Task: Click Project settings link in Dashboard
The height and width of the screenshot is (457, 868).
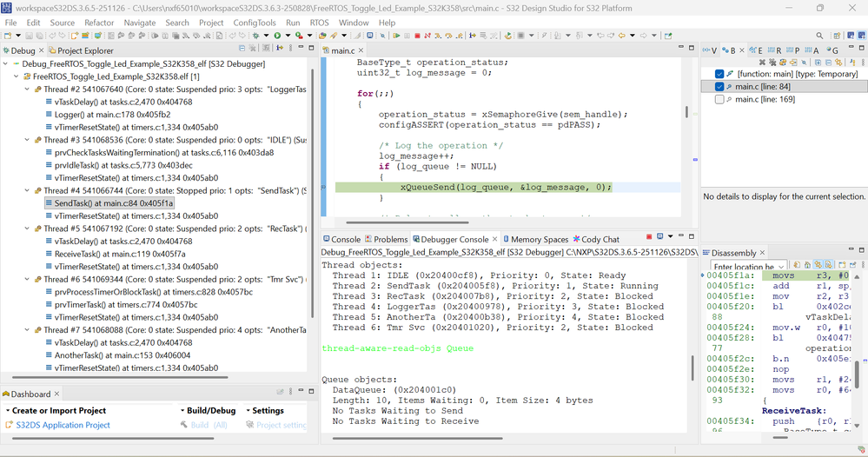Action: tap(281, 425)
